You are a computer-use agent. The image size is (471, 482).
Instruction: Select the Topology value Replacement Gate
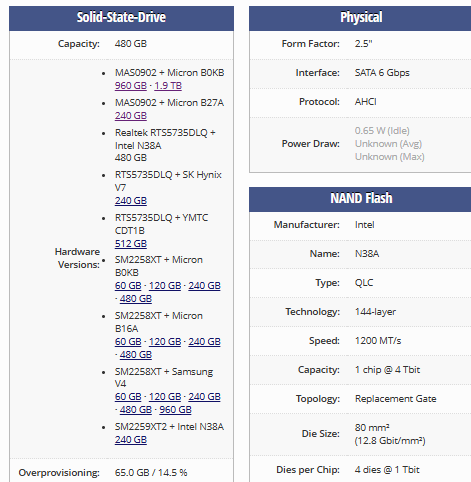(x=396, y=399)
